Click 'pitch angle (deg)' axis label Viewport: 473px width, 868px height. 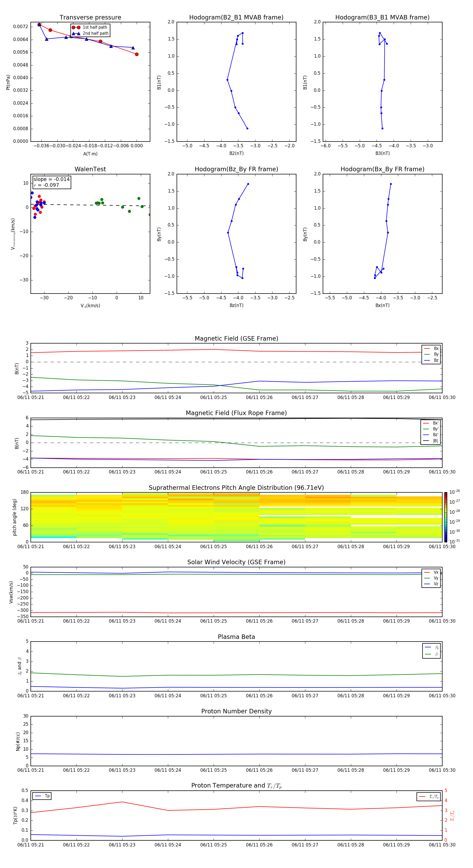coord(14,517)
